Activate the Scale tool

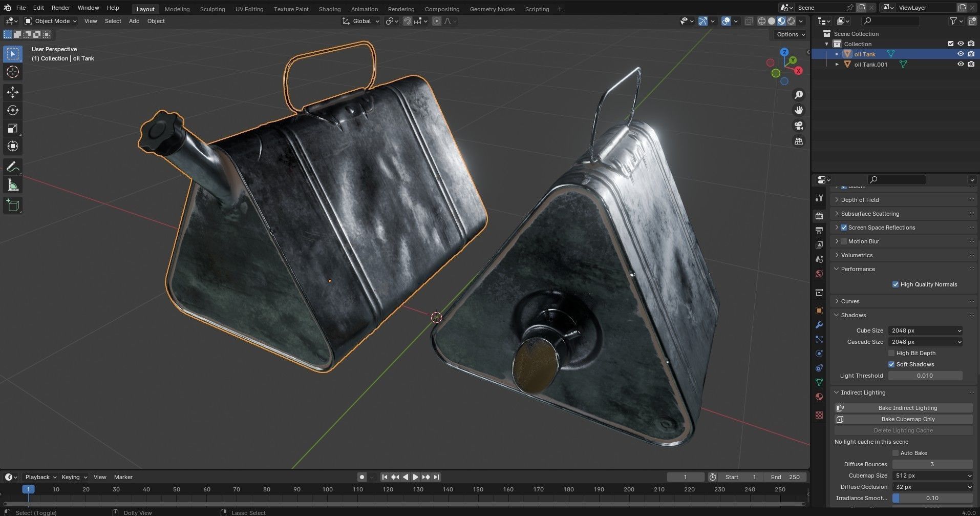[13, 128]
